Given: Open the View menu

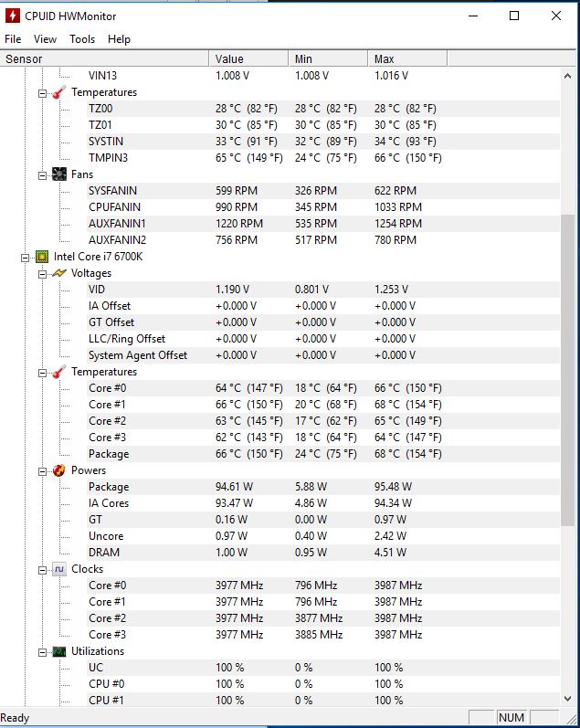Looking at the screenshot, I should pos(45,39).
